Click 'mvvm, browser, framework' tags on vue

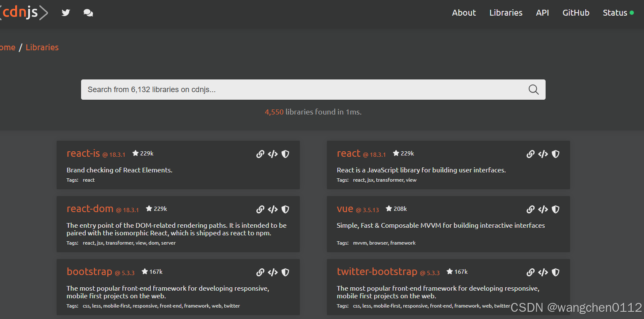[384, 243]
